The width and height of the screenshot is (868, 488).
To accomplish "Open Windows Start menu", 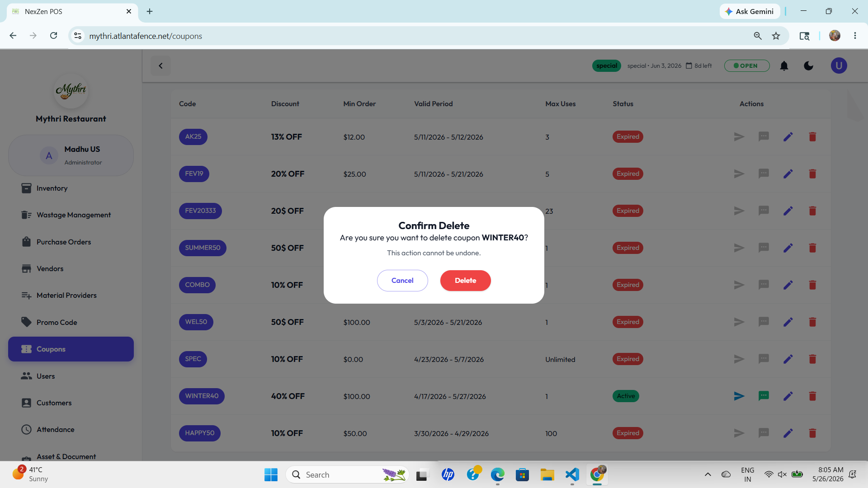I will 271,474.
